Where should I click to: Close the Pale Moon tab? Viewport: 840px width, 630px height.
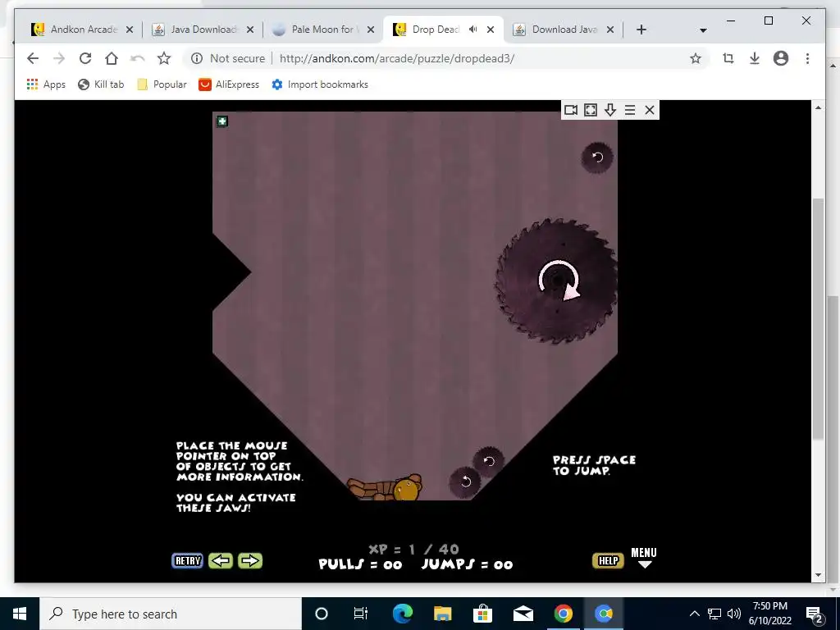coord(370,30)
